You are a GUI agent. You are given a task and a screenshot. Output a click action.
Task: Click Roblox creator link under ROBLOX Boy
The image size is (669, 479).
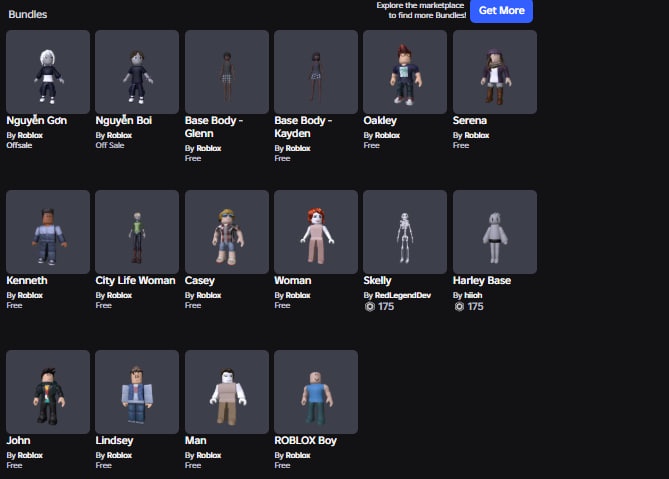(298, 455)
